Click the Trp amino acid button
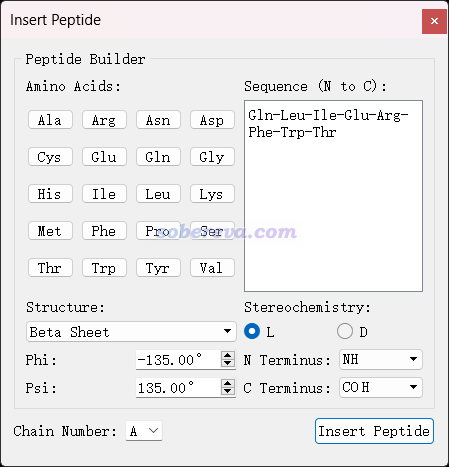The width and height of the screenshot is (449, 467). click(104, 268)
